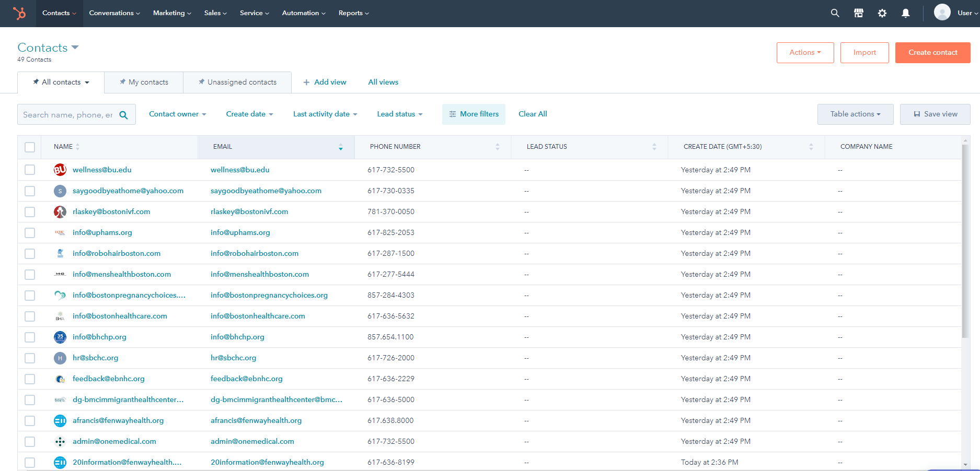Click avatar for feedback@ebnhc.org
980x471 pixels.
point(60,379)
